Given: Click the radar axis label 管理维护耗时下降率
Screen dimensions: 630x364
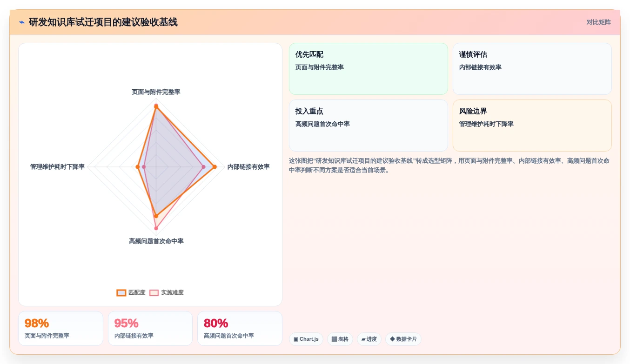Looking at the screenshot, I should [x=57, y=167].
